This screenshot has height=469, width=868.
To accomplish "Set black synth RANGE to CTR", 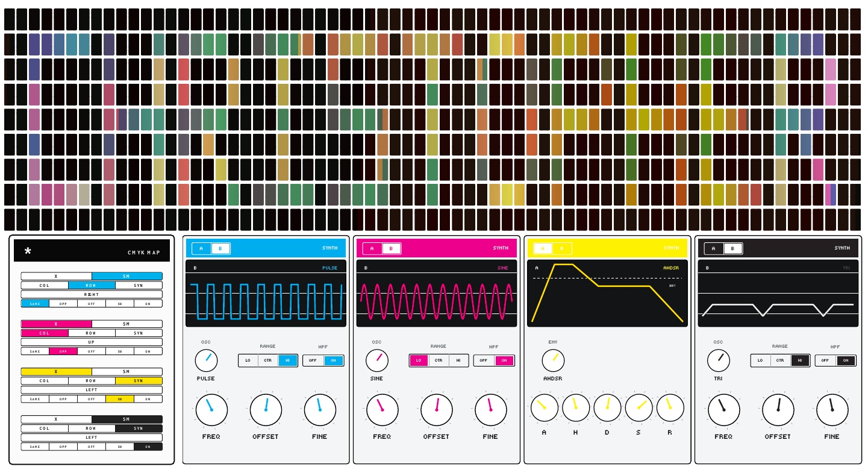I will click(x=780, y=360).
